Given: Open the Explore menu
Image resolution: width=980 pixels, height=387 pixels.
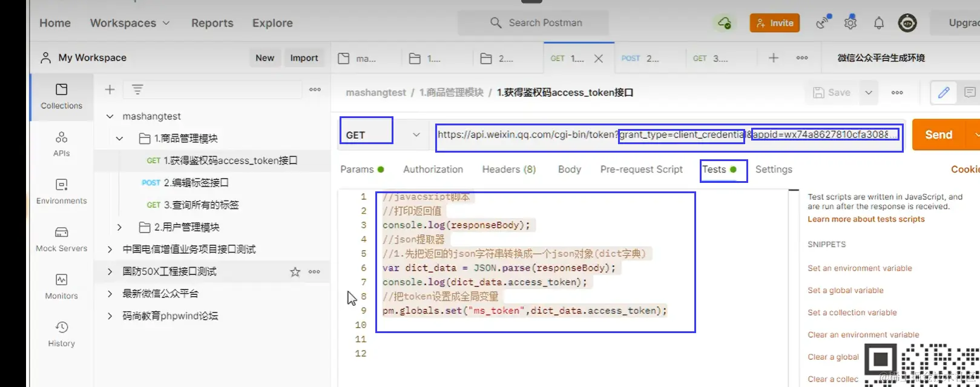Looking at the screenshot, I should tap(272, 23).
